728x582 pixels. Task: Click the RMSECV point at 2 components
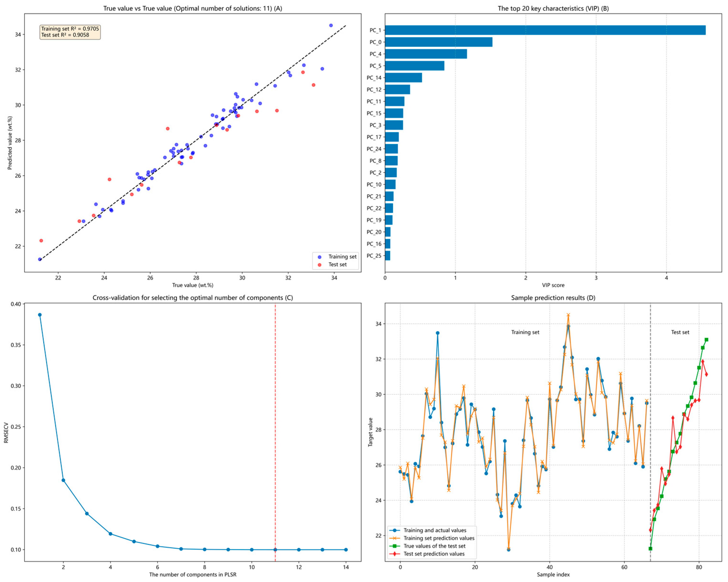tap(63, 480)
